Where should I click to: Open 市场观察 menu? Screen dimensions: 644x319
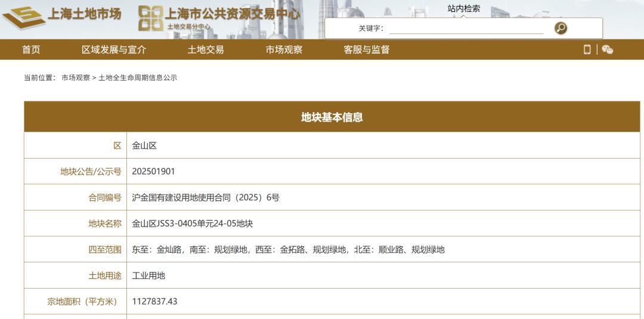coord(284,49)
